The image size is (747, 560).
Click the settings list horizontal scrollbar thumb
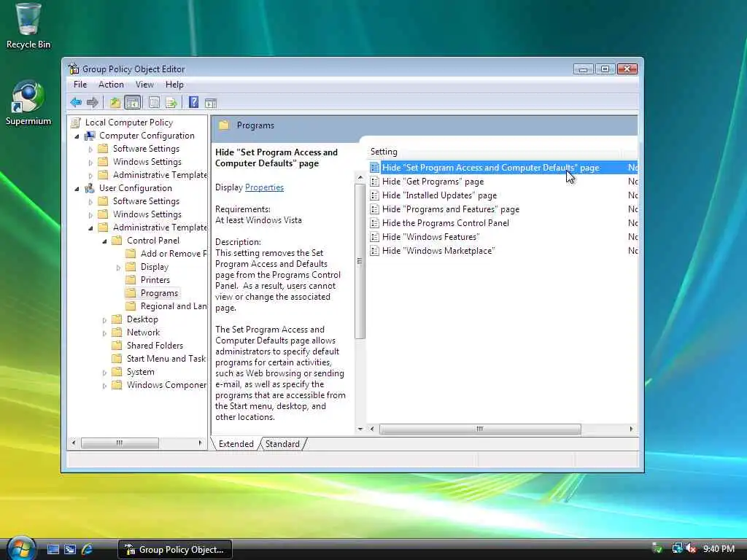point(480,429)
